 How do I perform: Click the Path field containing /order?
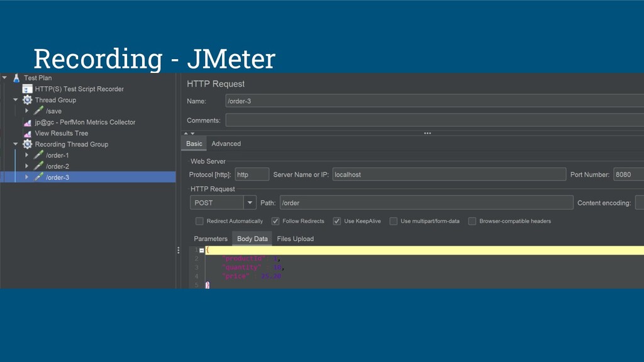click(426, 203)
